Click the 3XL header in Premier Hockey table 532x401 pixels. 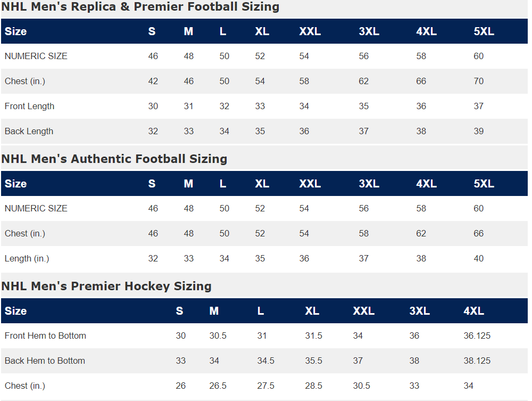(x=419, y=311)
